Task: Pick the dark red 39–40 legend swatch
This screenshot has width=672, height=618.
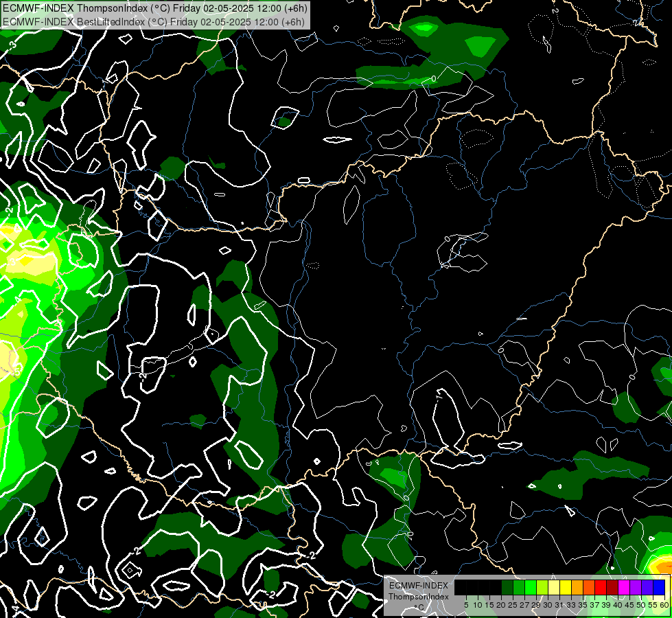Action: pos(612,587)
